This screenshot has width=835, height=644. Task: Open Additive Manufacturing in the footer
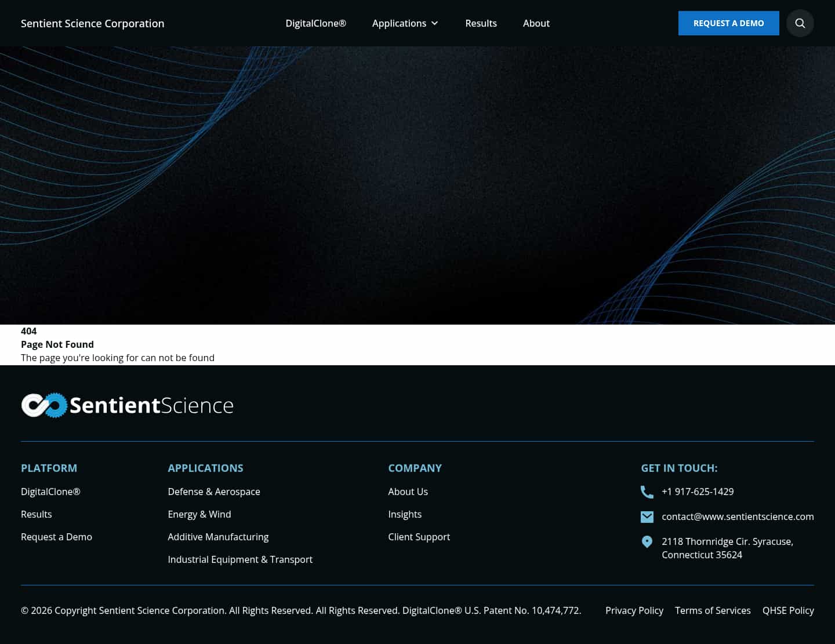tap(218, 537)
